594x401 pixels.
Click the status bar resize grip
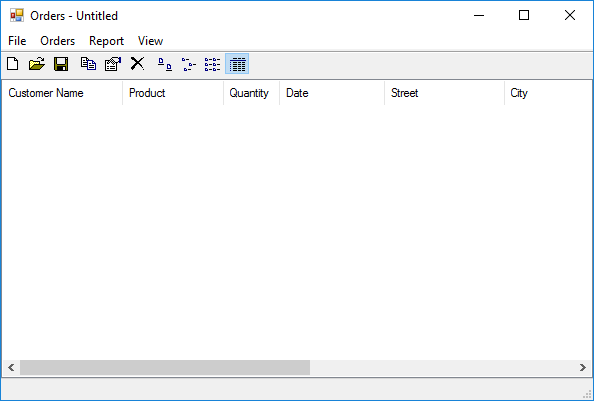[587, 394]
